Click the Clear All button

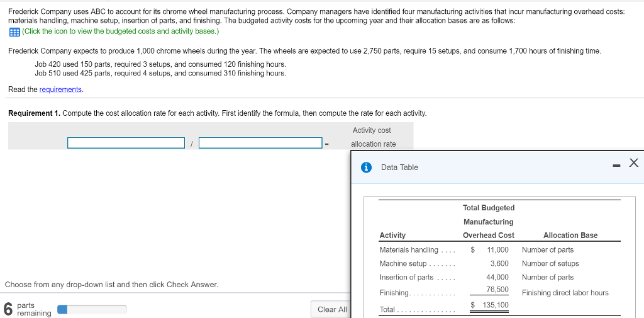[x=332, y=310]
